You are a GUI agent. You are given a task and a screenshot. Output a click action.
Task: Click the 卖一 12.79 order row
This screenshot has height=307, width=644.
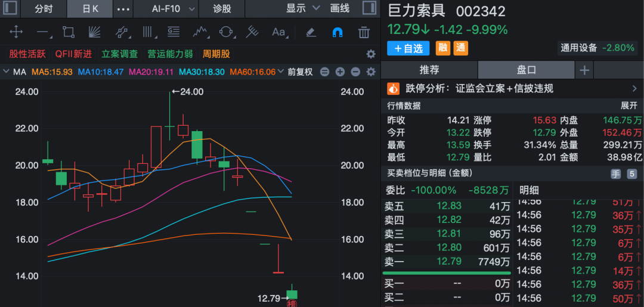(447, 262)
